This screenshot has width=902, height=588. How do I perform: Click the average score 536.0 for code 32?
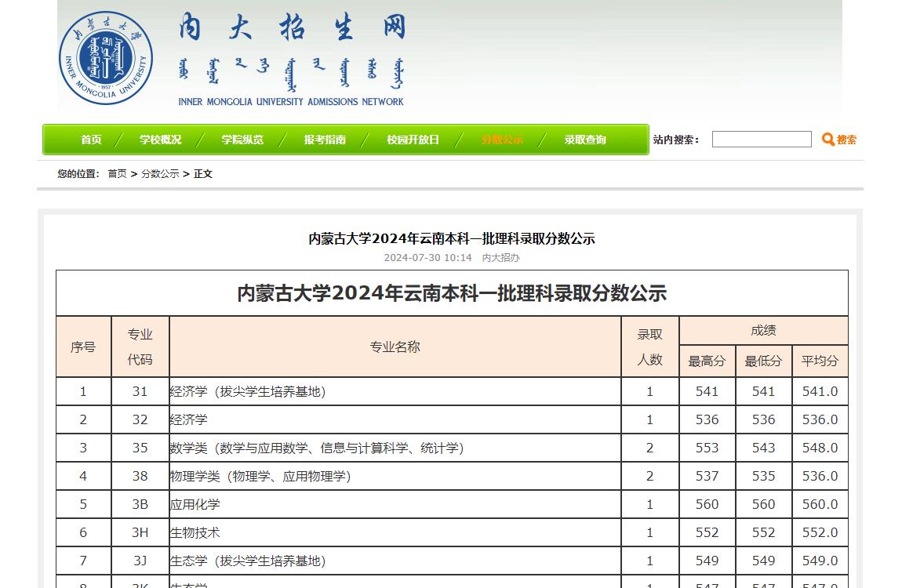pyautogui.click(x=820, y=419)
